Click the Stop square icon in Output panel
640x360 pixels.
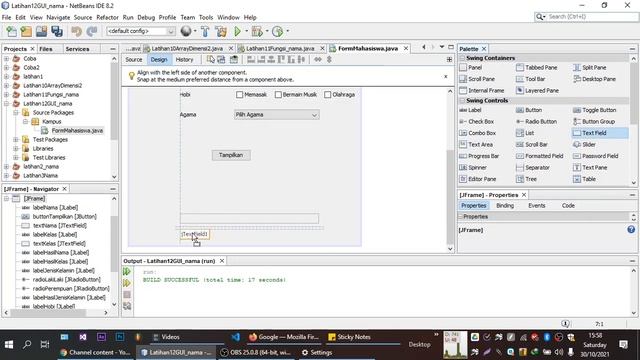[x=127, y=294]
